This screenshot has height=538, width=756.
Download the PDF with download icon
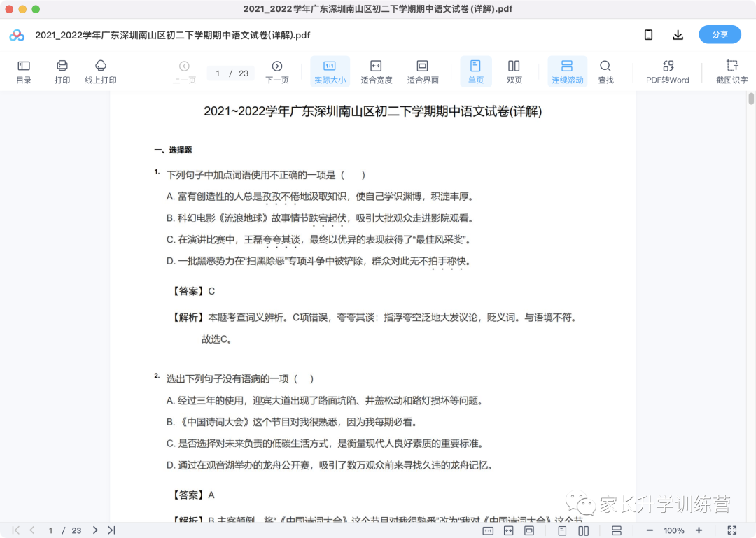coord(678,35)
